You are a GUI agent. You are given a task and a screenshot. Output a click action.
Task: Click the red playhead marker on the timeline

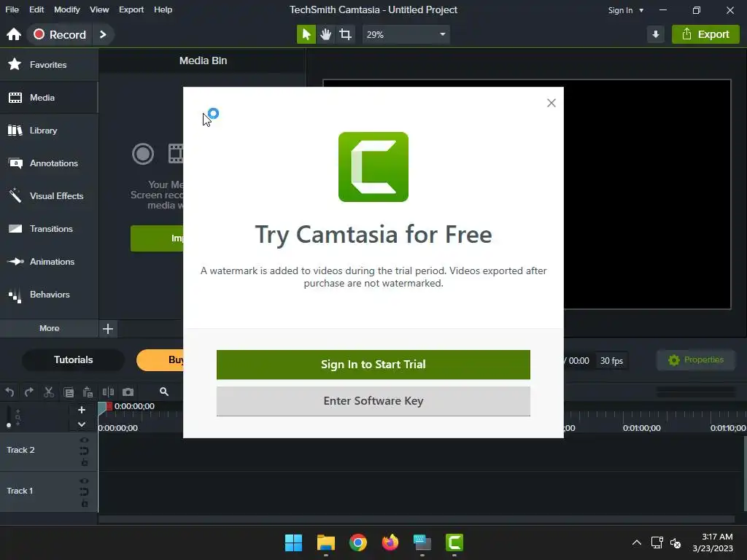tap(109, 406)
